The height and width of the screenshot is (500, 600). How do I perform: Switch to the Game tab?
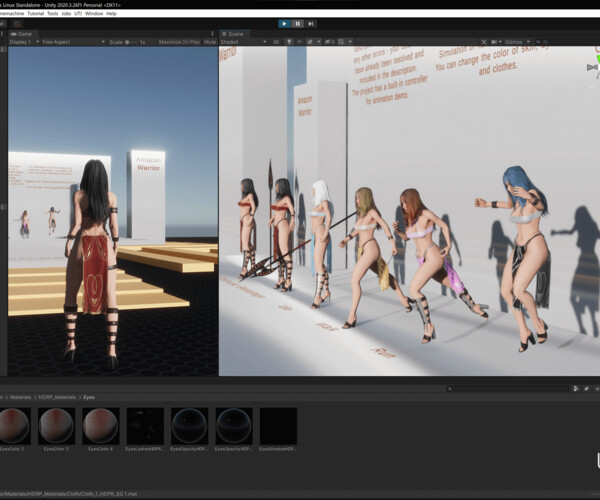pos(21,34)
